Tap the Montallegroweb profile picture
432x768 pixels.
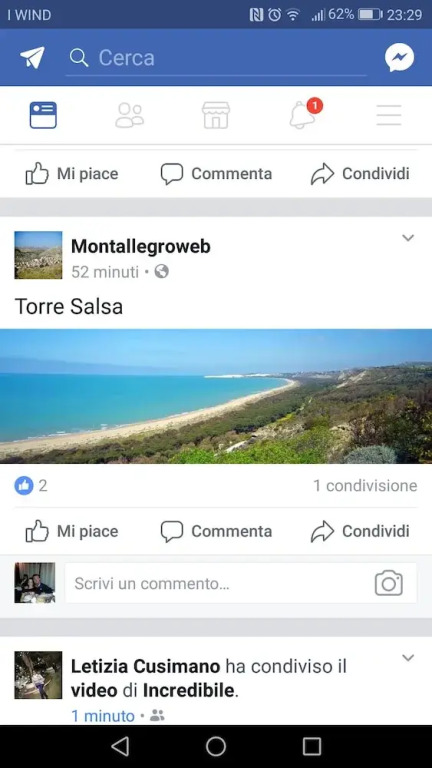(x=38, y=255)
